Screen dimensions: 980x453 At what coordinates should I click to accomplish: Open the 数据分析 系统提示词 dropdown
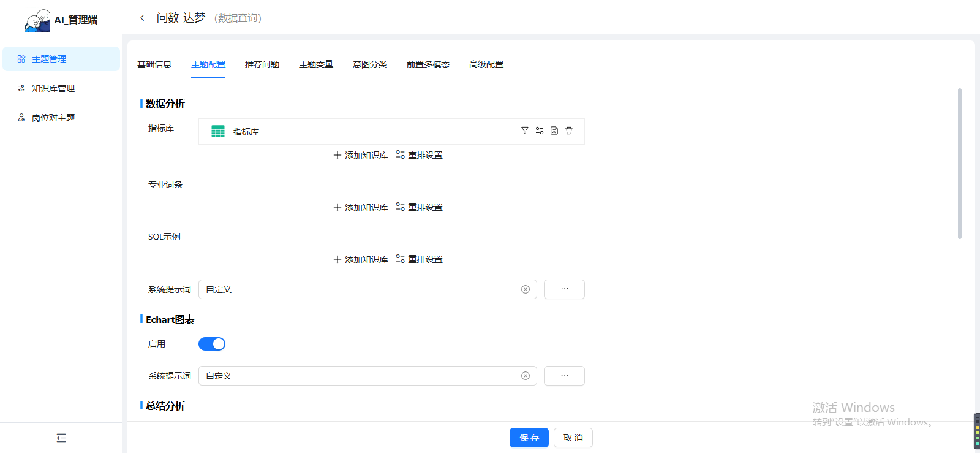click(361, 289)
